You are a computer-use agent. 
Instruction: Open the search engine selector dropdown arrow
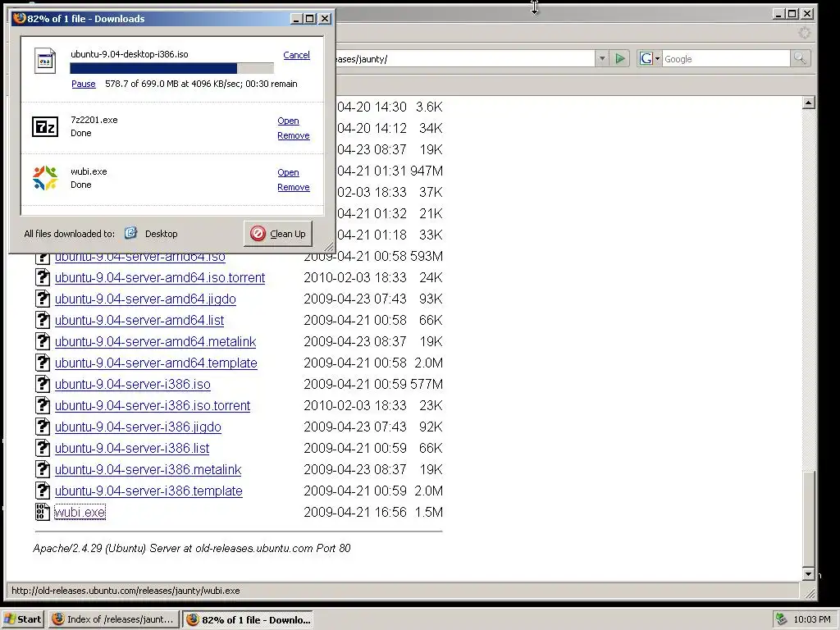coord(657,58)
